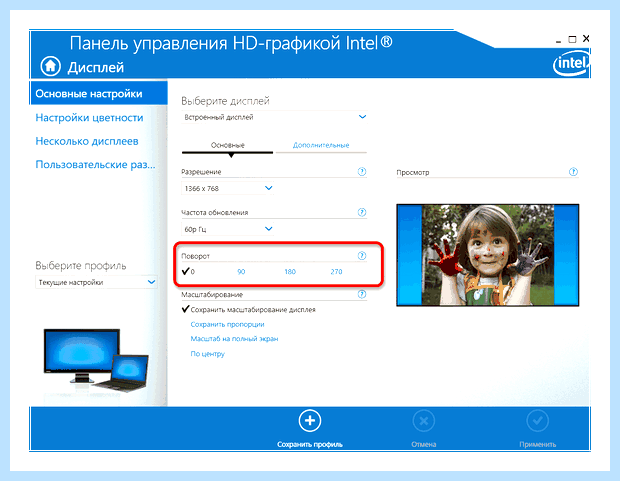The height and width of the screenshot is (481, 620).
Task: Close the Intel control panel window
Action: [x=586, y=38]
